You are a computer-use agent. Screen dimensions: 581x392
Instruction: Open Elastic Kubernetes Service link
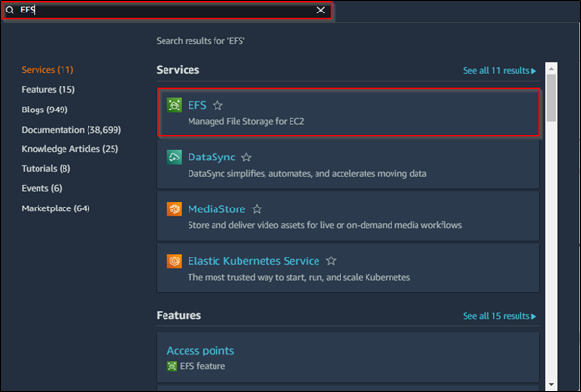click(x=253, y=261)
